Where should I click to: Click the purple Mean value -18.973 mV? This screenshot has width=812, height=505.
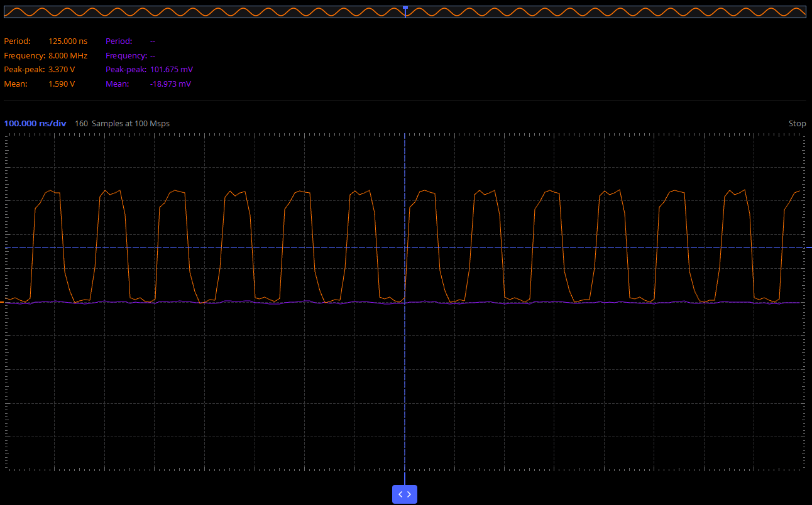point(171,84)
